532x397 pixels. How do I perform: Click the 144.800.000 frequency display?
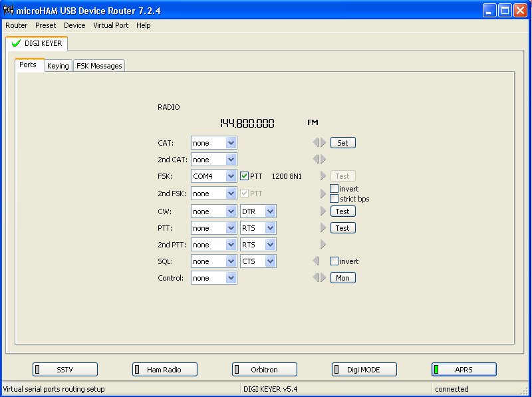click(x=247, y=123)
